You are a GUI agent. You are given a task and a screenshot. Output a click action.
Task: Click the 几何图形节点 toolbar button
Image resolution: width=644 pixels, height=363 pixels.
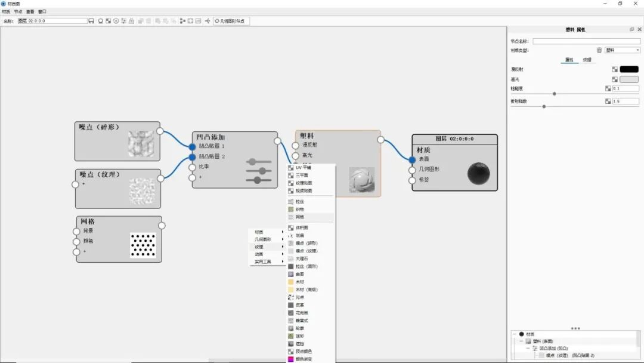click(x=232, y=20)
